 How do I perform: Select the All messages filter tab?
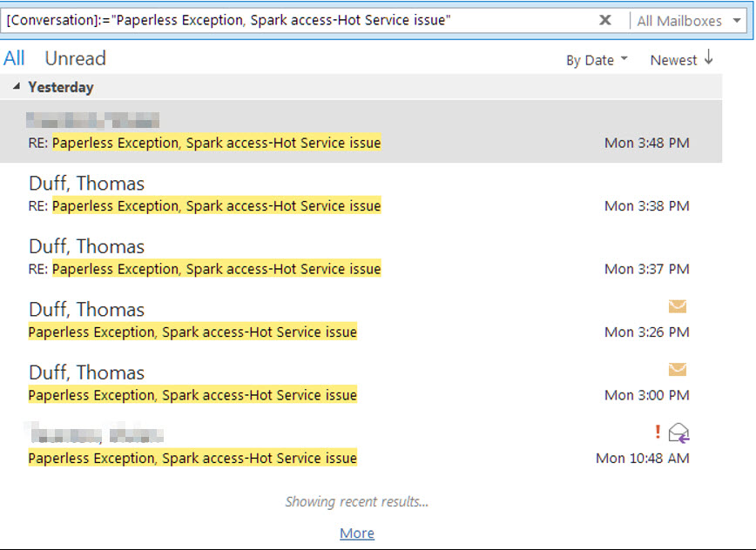point(14,58)
